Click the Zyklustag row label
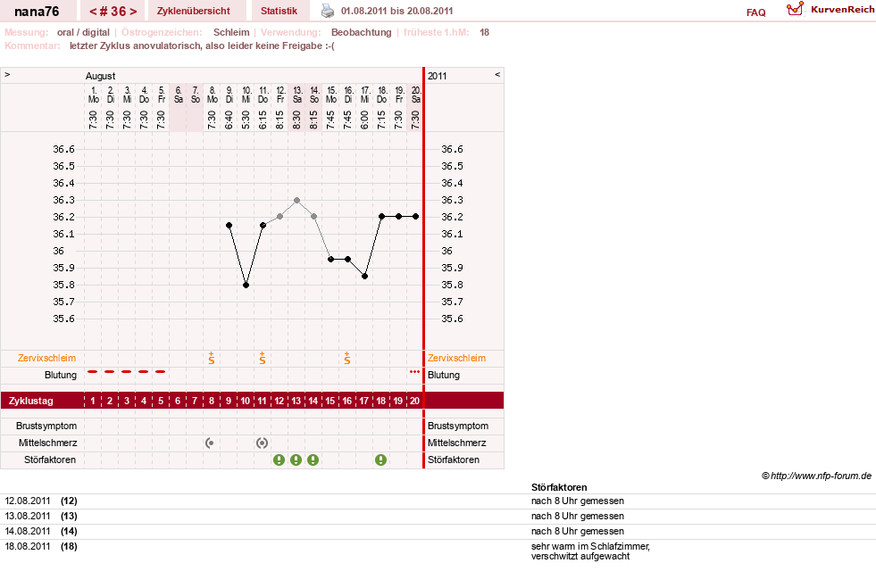 (x=30, y=401)
